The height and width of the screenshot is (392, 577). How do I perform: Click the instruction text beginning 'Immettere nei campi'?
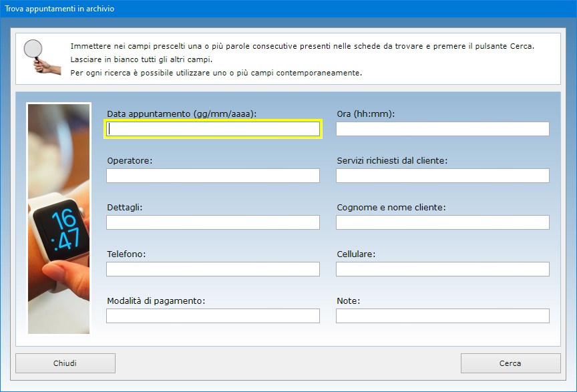302,47
